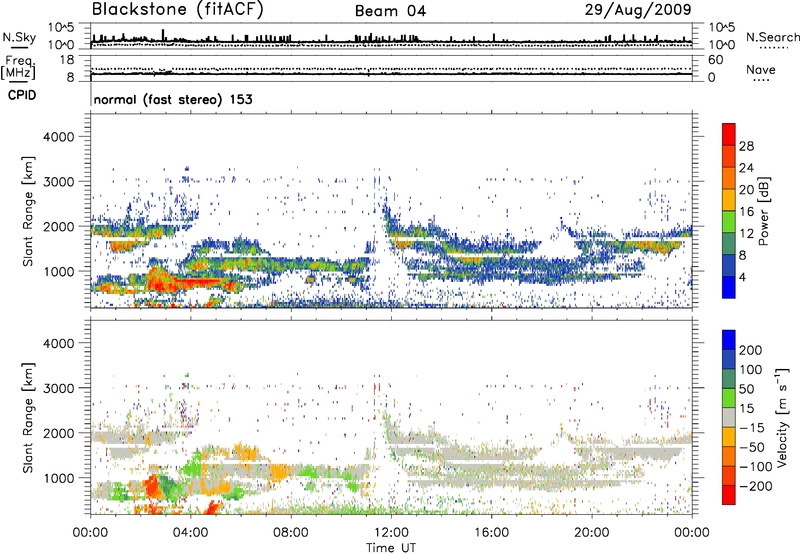
Task: Click 'Slant Range [km]' label of power panel
Action: 28,211
